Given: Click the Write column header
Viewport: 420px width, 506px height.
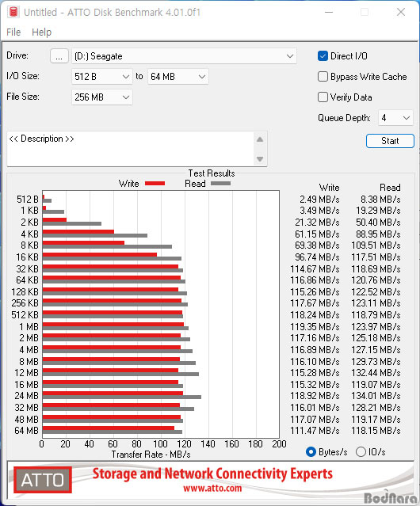Looking at the screenshot, I should (x=330, y=188).
